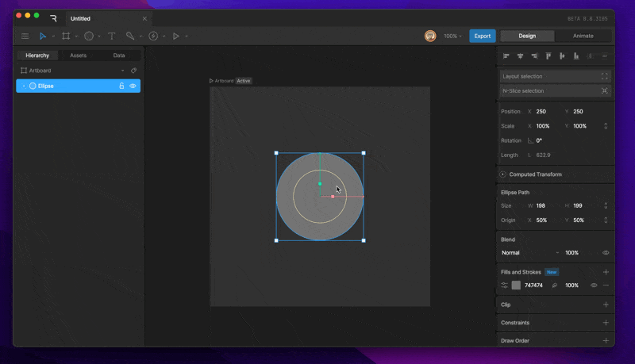Image resolution: width=635 pixels, height=364 pixels.
Task: Switch to the Hierarchy tab
Action: pyautogui.click(x=37, y=56)
